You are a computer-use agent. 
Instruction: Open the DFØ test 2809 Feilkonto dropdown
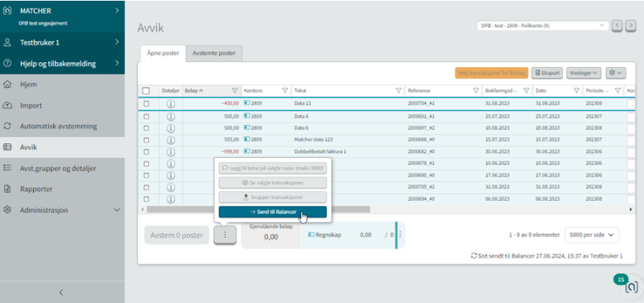tap(543, 26)
